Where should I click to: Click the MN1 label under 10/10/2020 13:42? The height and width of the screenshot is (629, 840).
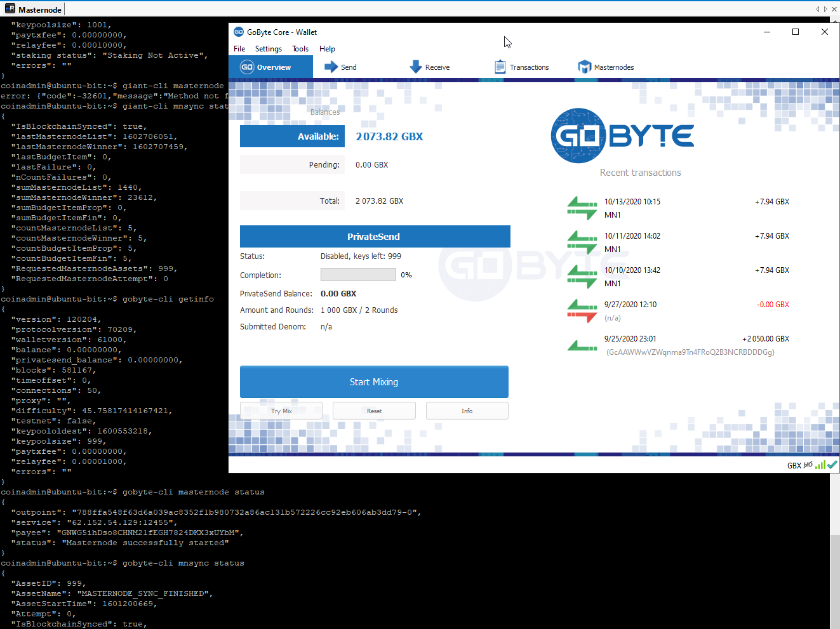pyautogui.click(x=613, y=284)
